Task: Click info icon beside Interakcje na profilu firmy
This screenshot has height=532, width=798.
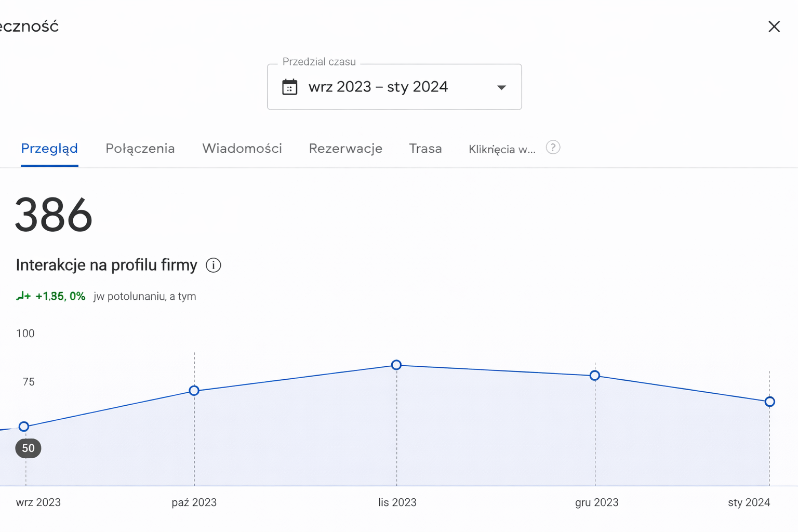Action: pos(214,265)
